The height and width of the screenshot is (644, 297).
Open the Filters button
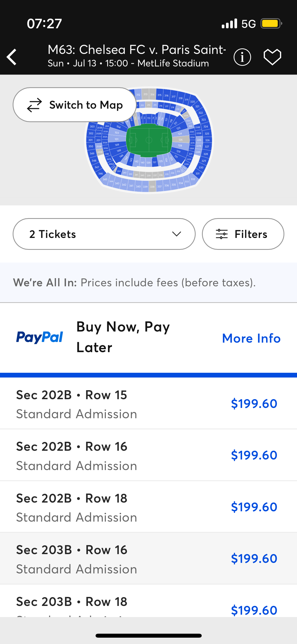pyautogui.click(x=243, y=234)
